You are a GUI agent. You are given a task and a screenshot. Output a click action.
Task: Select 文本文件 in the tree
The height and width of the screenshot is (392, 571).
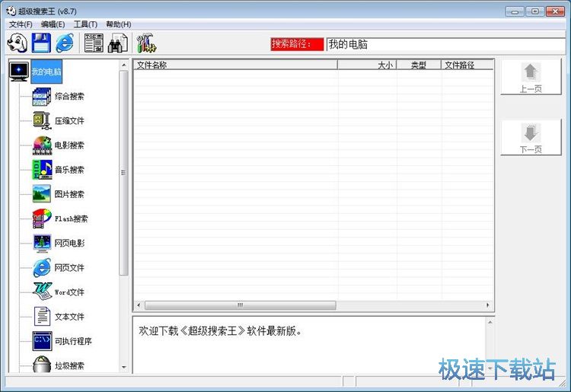(69, 317)
